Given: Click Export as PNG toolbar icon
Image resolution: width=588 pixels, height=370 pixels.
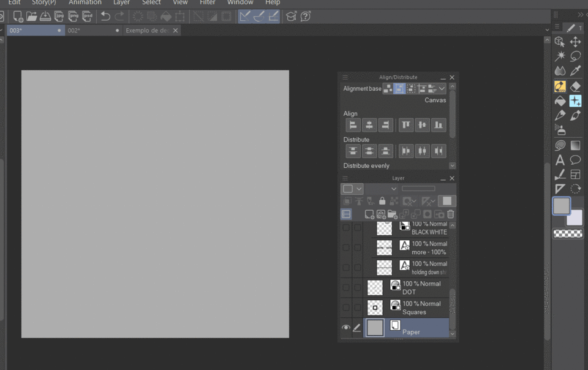Looking at the screenshot, I should (73, 17).
